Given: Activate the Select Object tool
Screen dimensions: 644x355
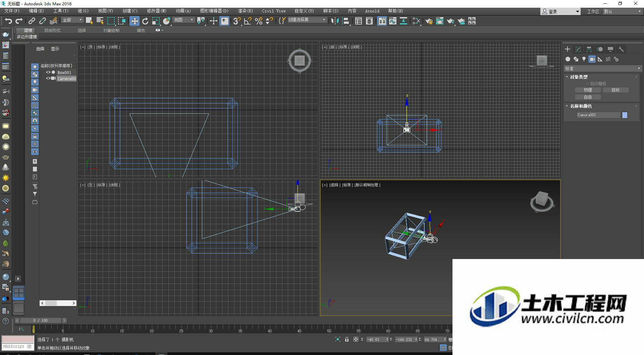Looking at the screenshot, I should pyautogui.click(x=89, y=21).
